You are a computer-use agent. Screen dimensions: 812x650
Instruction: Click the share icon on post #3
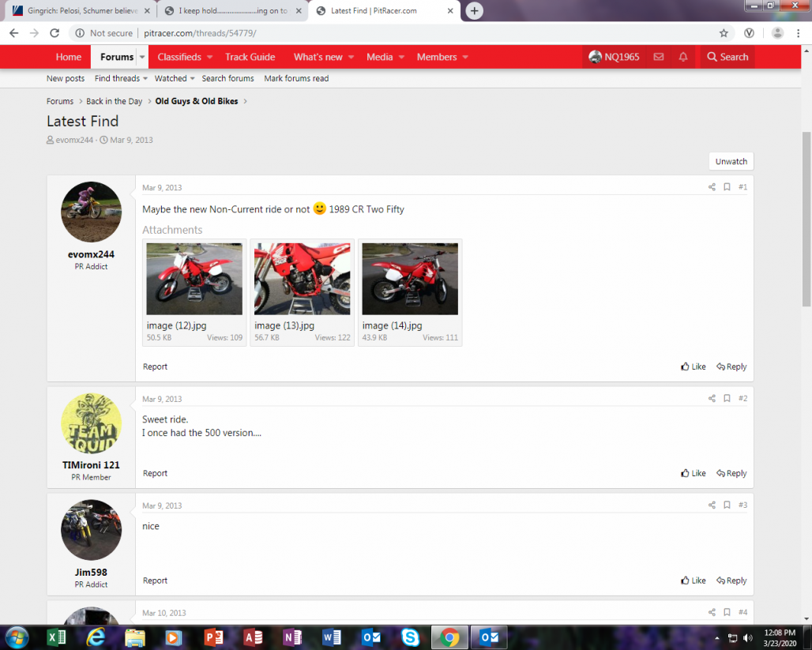pyautogui.click(x=712, y=505)
